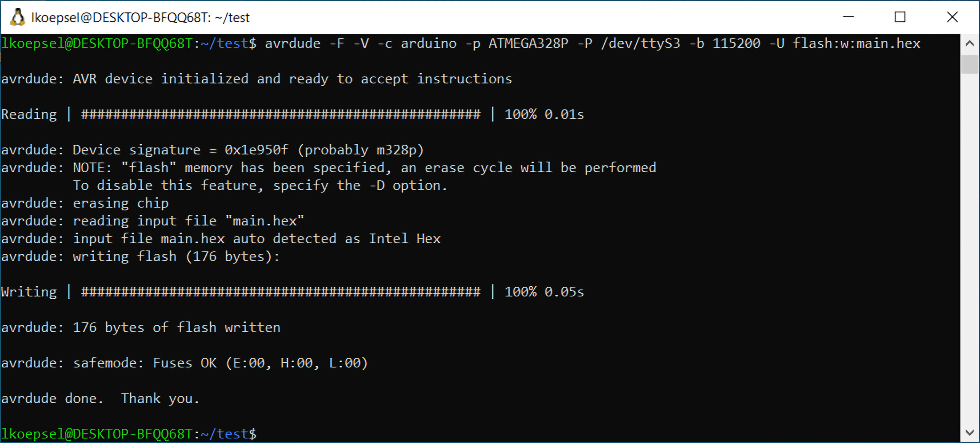Click the window title text '~/test'
The width and height of the screenshot is (980, 443).
pyautogui.click(x=232, y=17)
